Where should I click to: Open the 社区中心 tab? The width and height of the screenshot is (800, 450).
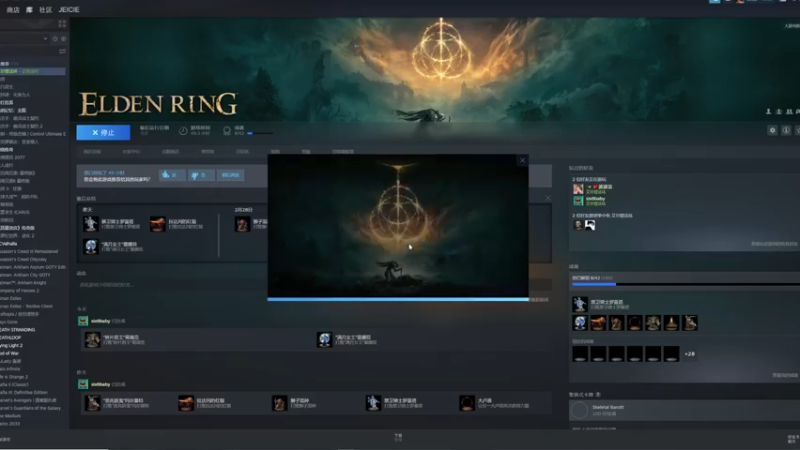click(131, 152)
